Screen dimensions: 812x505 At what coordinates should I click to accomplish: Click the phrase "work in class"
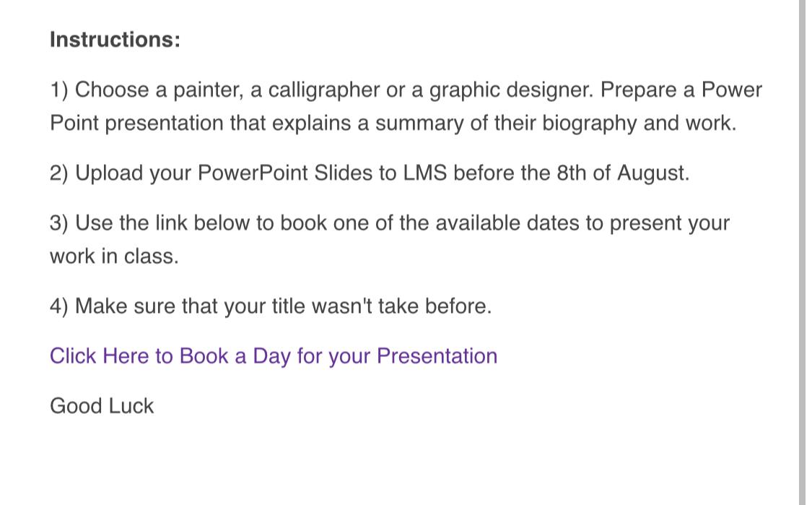(x=112, y=256)
